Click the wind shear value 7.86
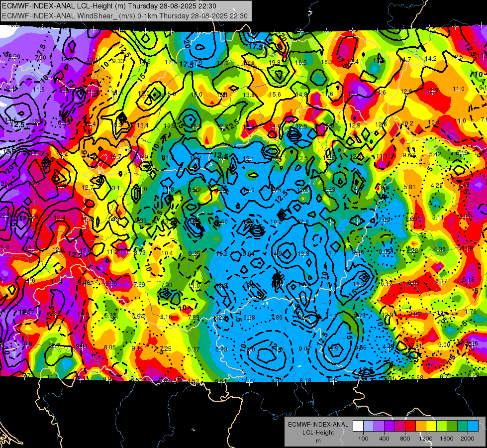This screenshot has width=487, height=448. pos(277,318)
